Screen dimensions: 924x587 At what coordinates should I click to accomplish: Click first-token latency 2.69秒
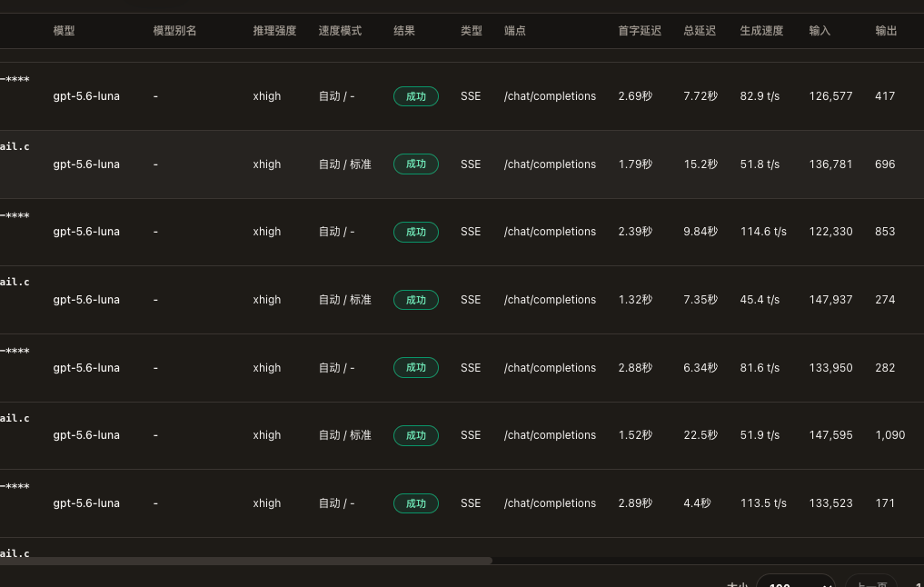coord(635,96)
